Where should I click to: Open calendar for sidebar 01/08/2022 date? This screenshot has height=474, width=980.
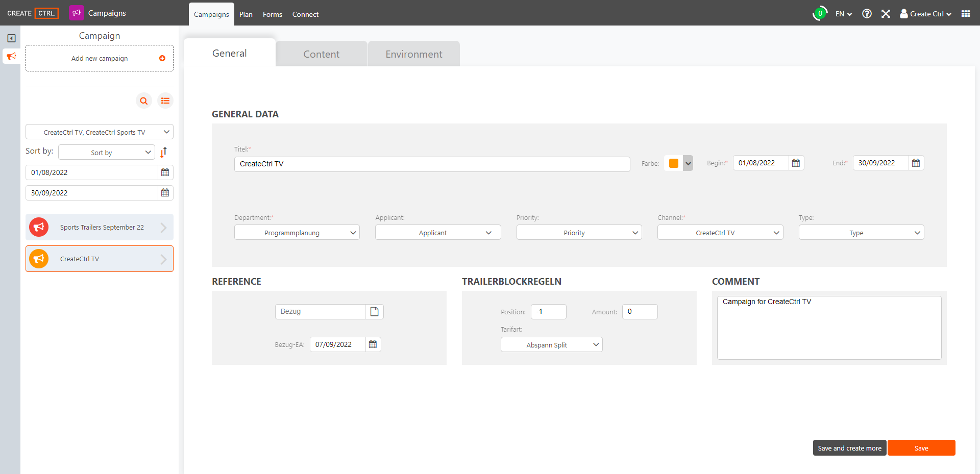[165, 172]
